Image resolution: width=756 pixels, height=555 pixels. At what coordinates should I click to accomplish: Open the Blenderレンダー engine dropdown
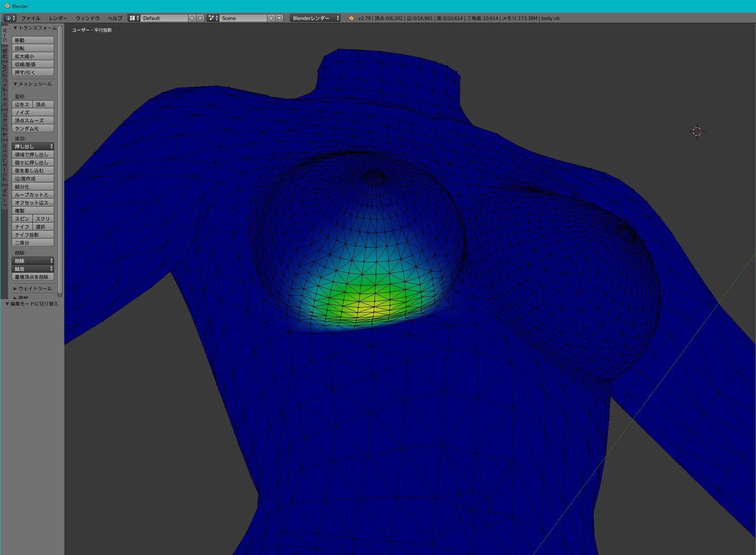(x=315, y=18)
